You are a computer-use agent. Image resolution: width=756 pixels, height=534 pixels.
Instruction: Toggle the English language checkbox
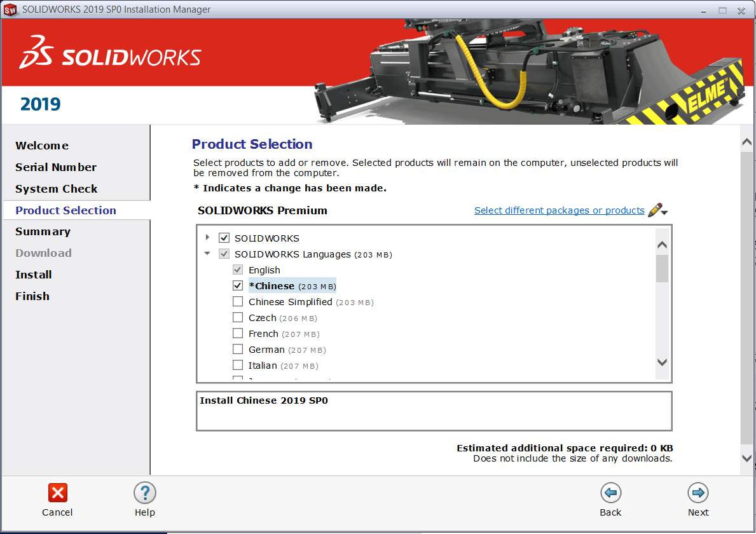coord(238,270)
